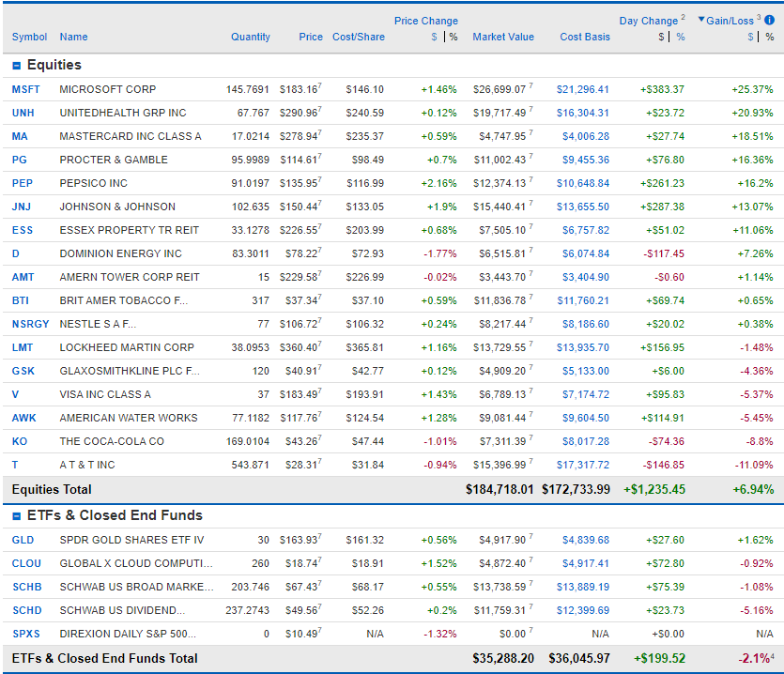784x674 pixels.
Task: Sort by the Day Change header
Action: (x=649, y=21)
